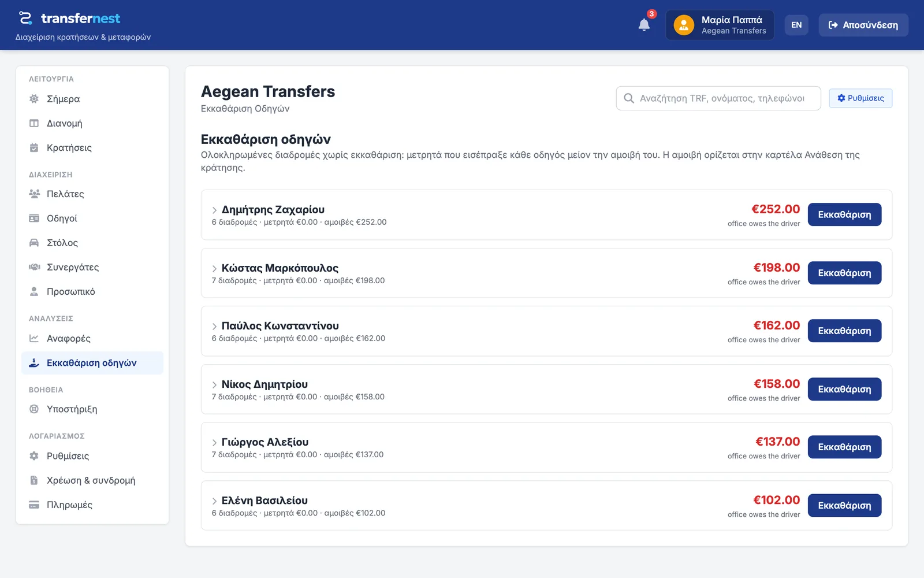Click the Συνεργάτες handshake icon
The width and height of the screenshot is (924, 578).
[34, 267]
